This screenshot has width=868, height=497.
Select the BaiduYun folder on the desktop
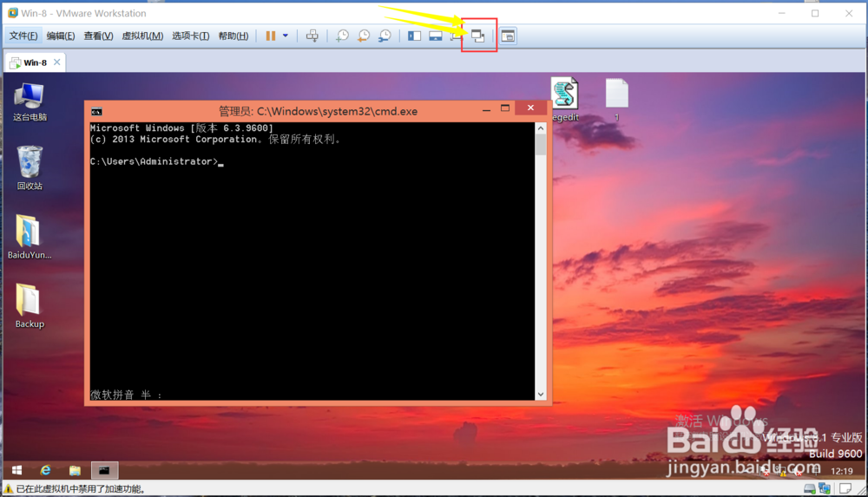[x=30, y=237]
